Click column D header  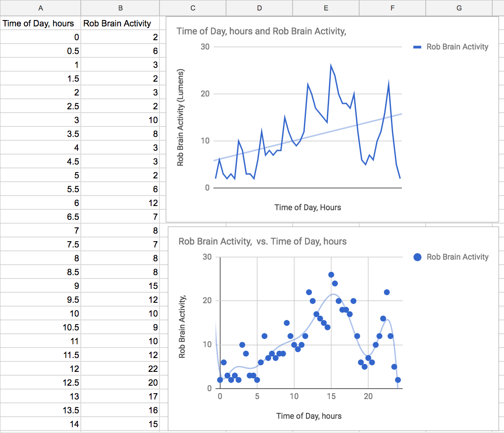[x=259, y=8]
